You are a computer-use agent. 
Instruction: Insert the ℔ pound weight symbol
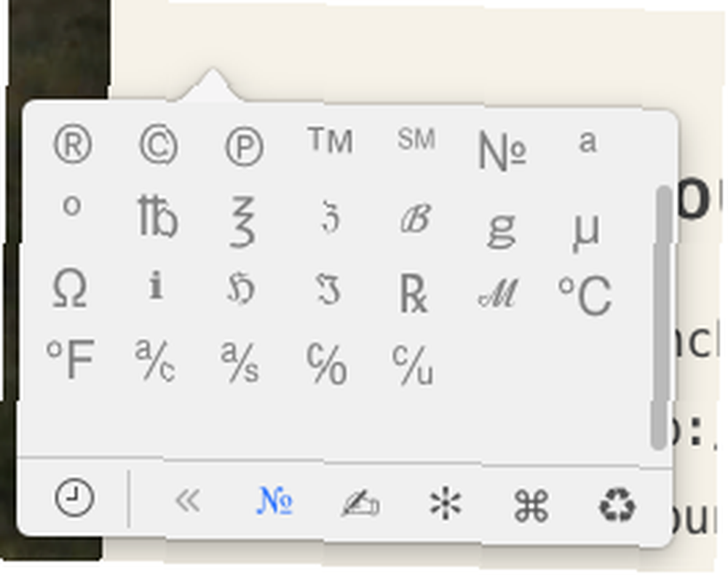158,215
